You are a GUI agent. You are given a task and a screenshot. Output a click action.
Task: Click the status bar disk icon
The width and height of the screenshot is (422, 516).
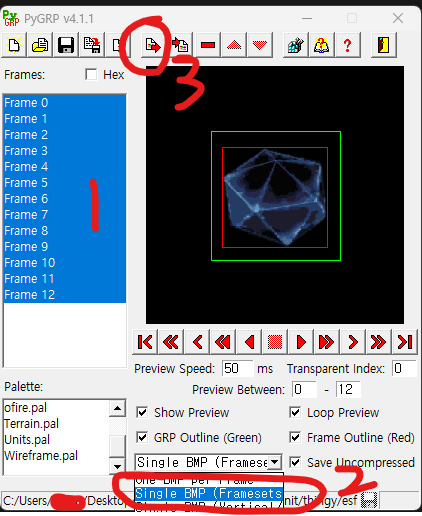pos(369,500)
